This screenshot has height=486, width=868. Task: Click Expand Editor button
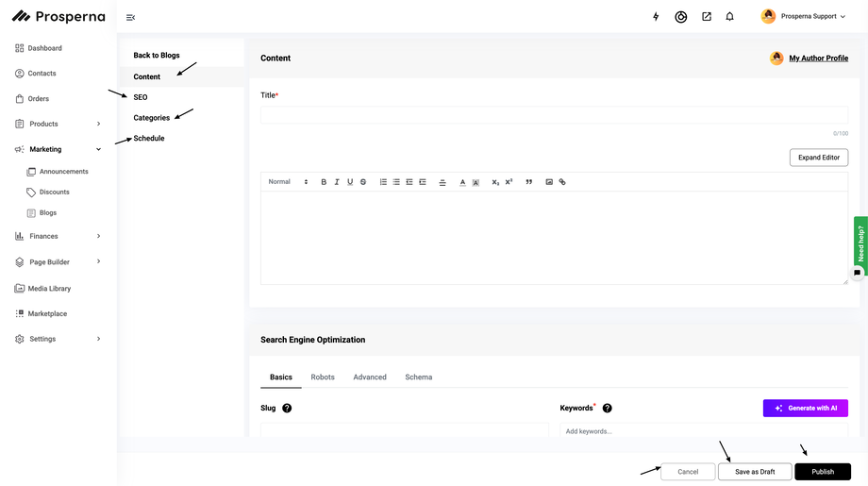click(x=819, y=158)
